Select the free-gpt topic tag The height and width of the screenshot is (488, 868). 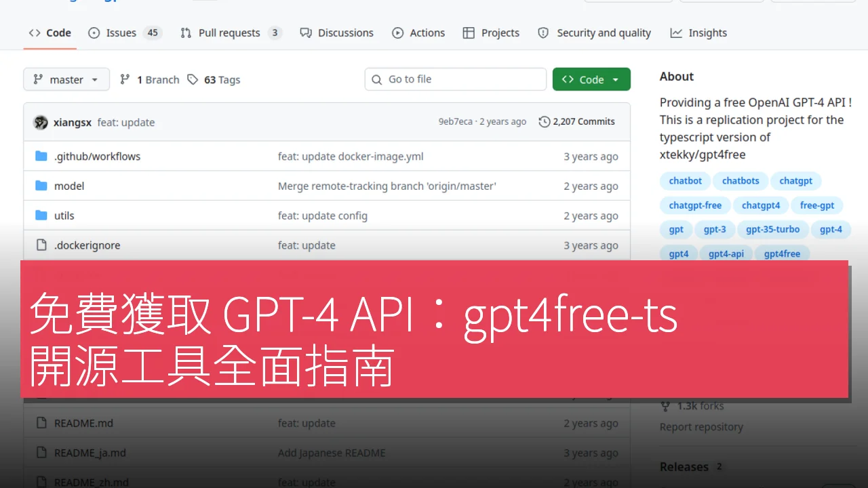pos(817,205)
